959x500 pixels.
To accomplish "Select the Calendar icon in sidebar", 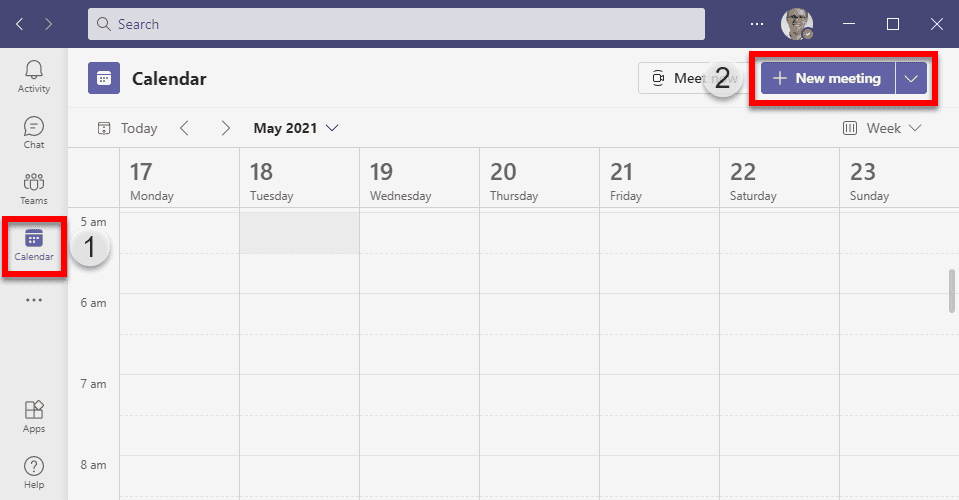I will 34,245.
